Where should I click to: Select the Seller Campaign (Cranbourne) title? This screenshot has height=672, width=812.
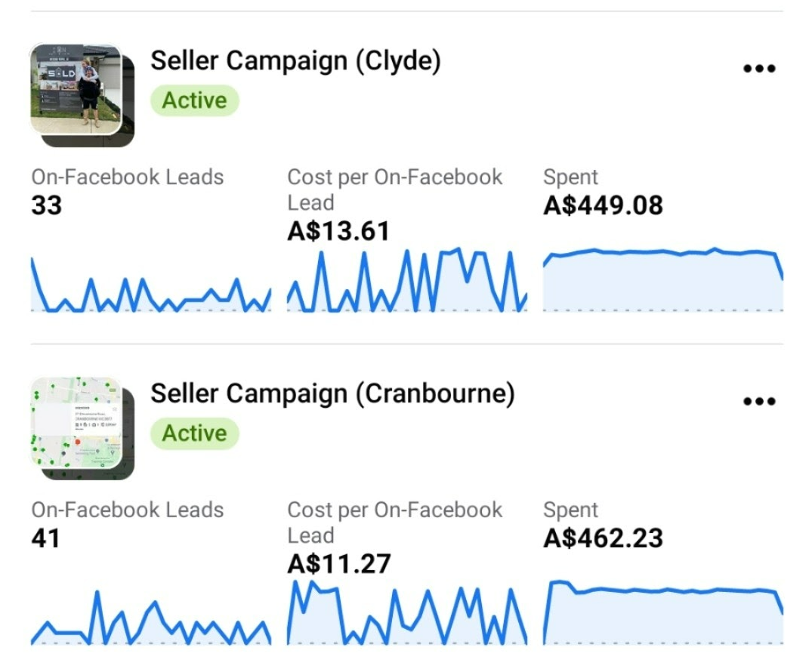(x=332, y=393)
